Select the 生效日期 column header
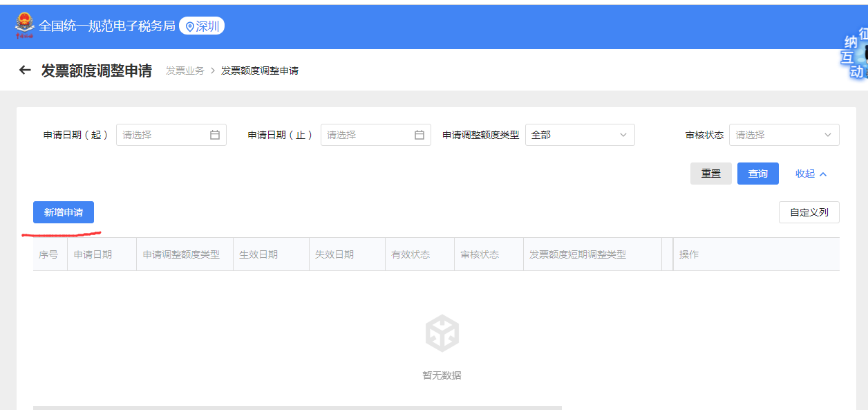 pos(258,254)
